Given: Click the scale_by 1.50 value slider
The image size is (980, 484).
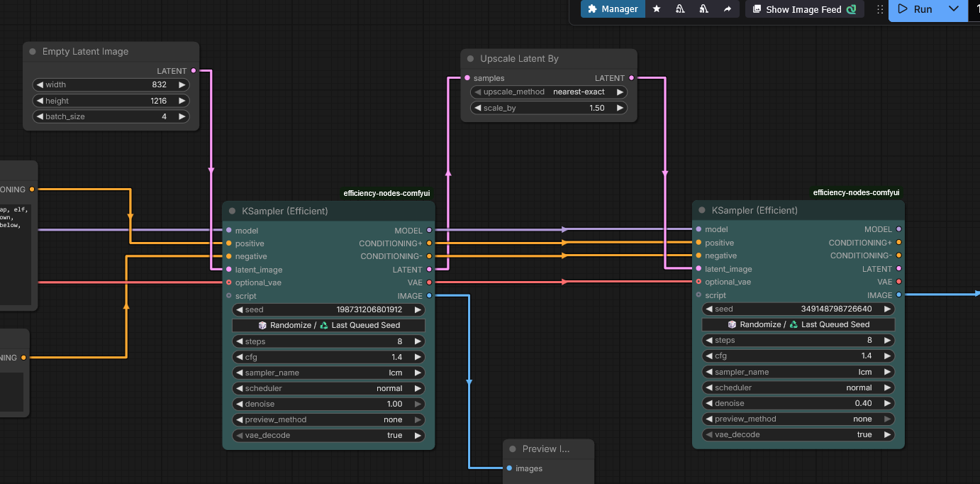Looking at the screenshot, I should coord(549,108).
